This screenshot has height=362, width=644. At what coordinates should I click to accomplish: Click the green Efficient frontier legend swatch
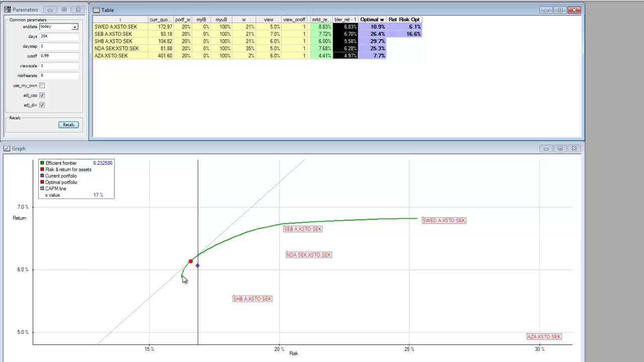[x=42, y=163]
